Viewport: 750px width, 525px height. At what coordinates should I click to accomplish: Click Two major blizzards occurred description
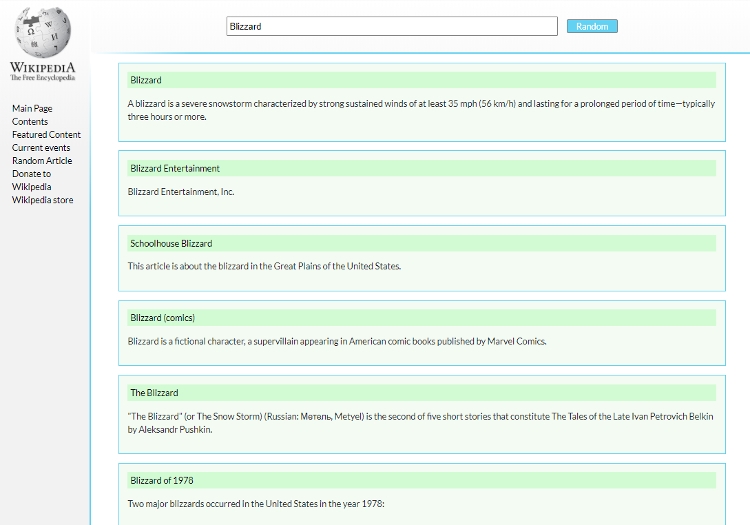point(256,503)
